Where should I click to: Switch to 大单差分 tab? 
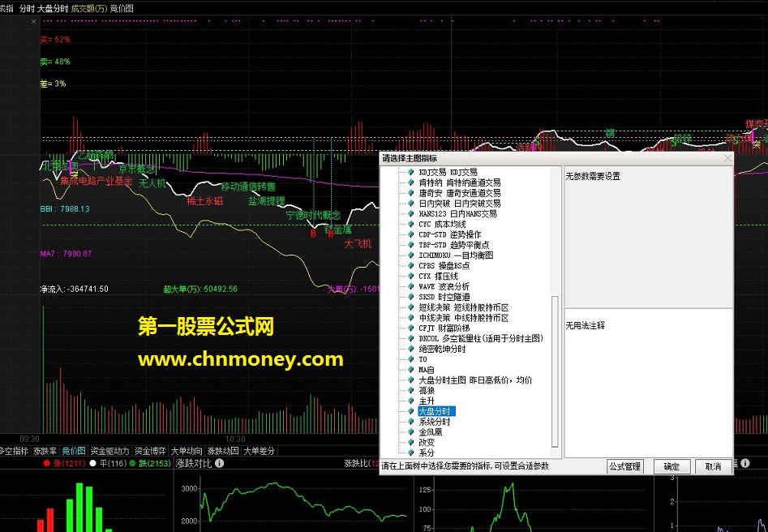[259, 451]
